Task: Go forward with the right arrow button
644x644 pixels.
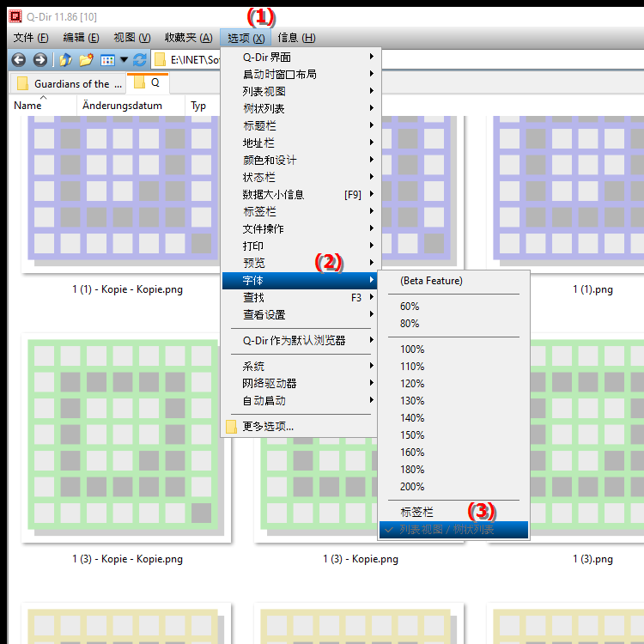Action: click(x=39, y=60)
